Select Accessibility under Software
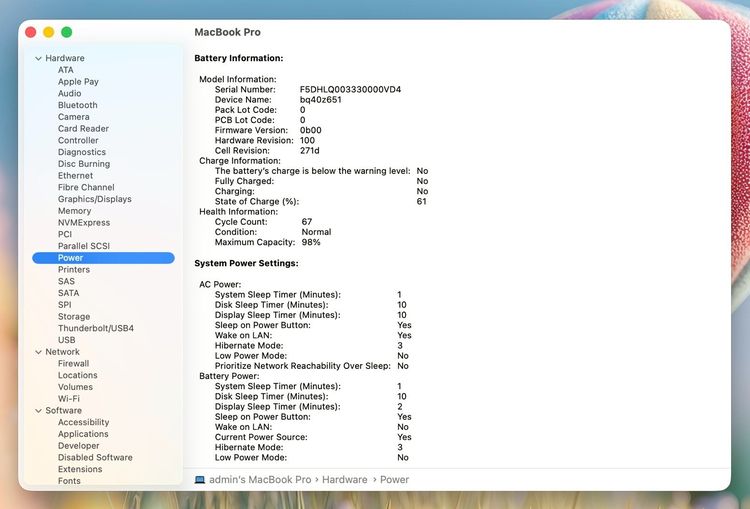 click(83, 422)
